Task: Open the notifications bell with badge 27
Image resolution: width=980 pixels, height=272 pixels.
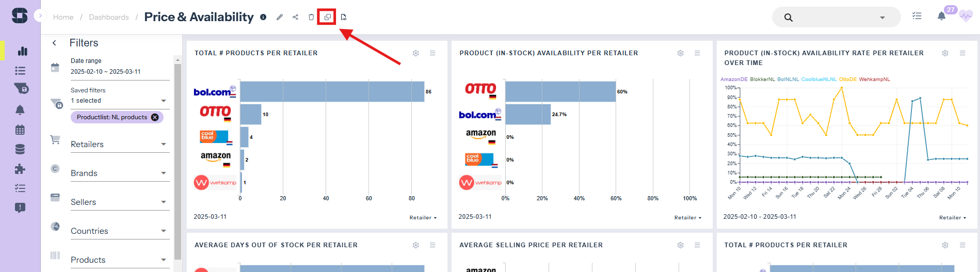Action: coord(941,17)
